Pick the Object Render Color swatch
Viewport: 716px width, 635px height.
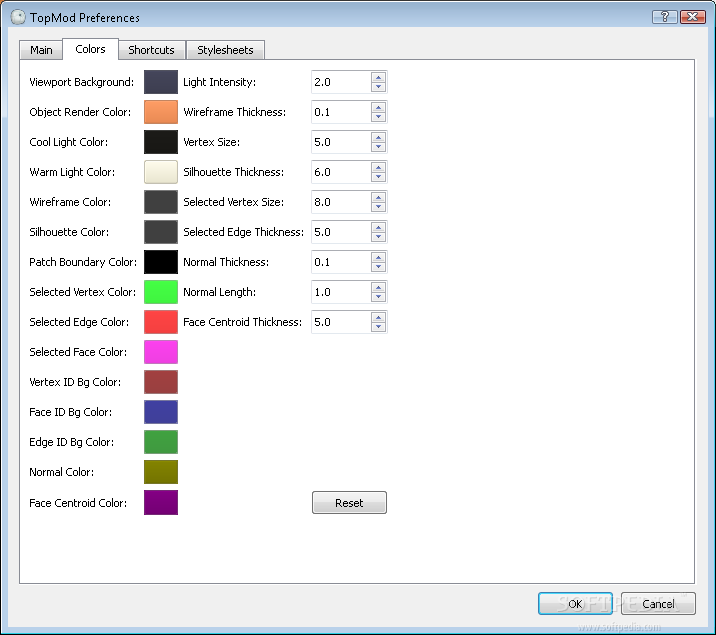[161, 112]
